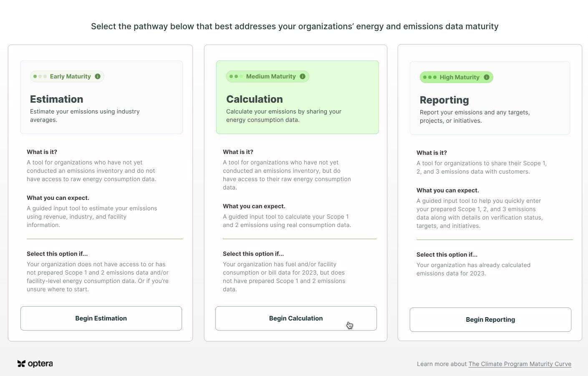Click the info icon beside Early Maturity

(x=98, y=76)
